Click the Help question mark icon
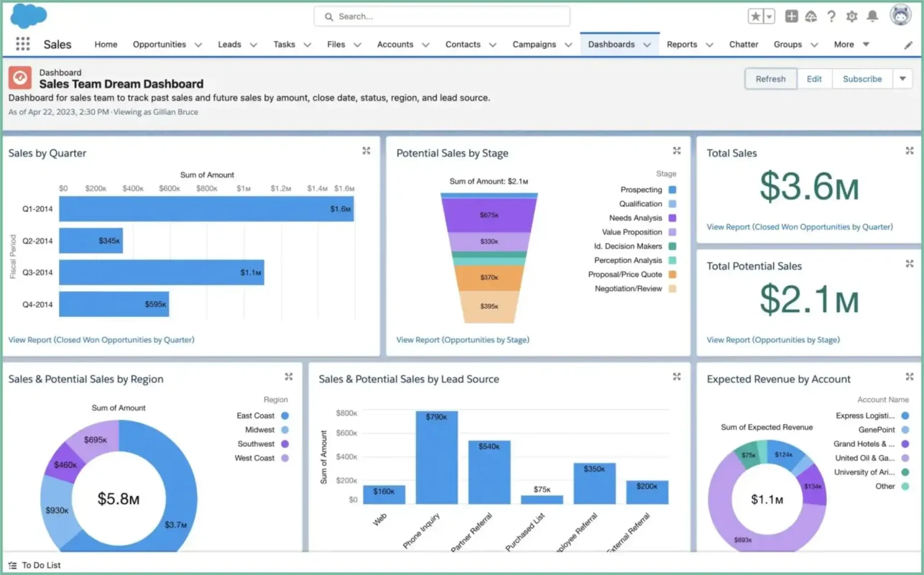This screenshot has width=924, height=575. click(831, 16)
